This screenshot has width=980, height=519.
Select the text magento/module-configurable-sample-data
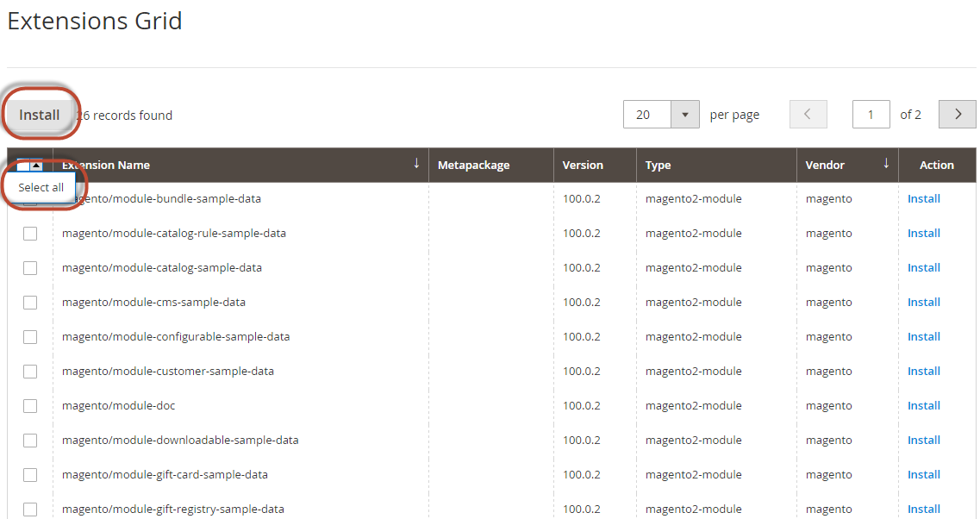point(176,336)
